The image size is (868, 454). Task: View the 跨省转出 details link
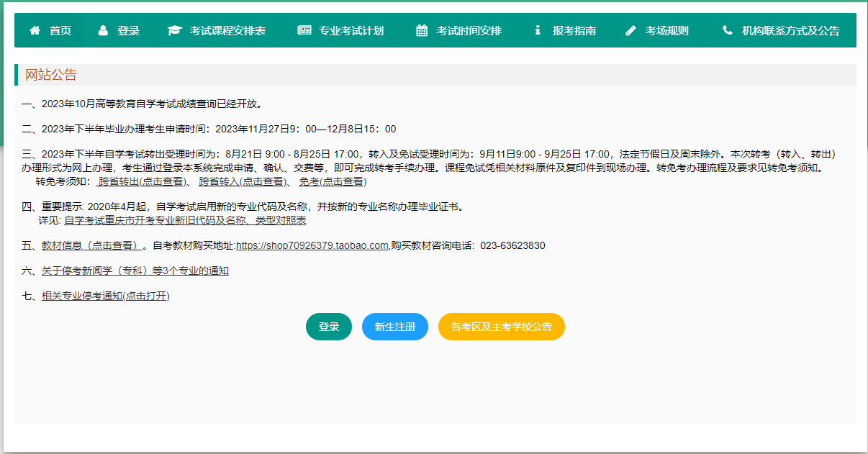pyautogui.click(x=141, y=181)
